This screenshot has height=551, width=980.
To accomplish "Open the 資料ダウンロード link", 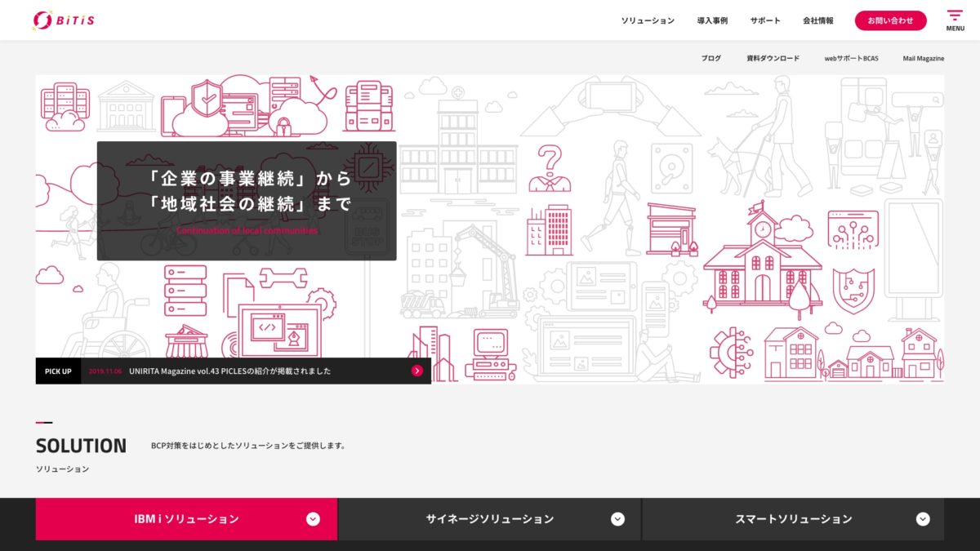I will [x=773, y=59].
